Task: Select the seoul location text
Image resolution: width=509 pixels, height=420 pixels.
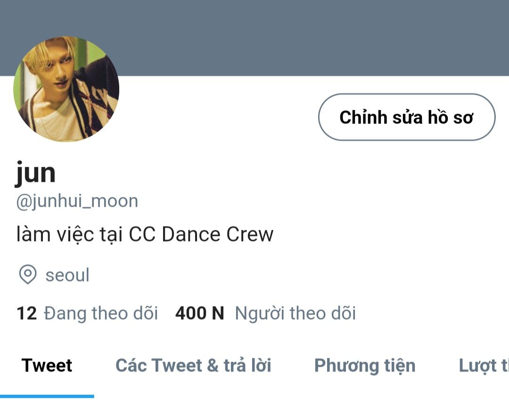Action: tap(67, 275)
